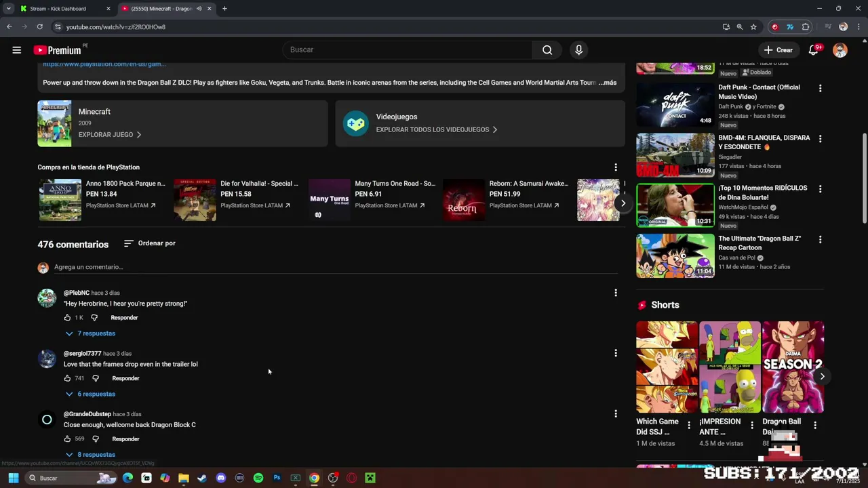Reload the page with browser refresh
Image resolution: width=868 pixels, height=488 pixels.
point(40,27)
